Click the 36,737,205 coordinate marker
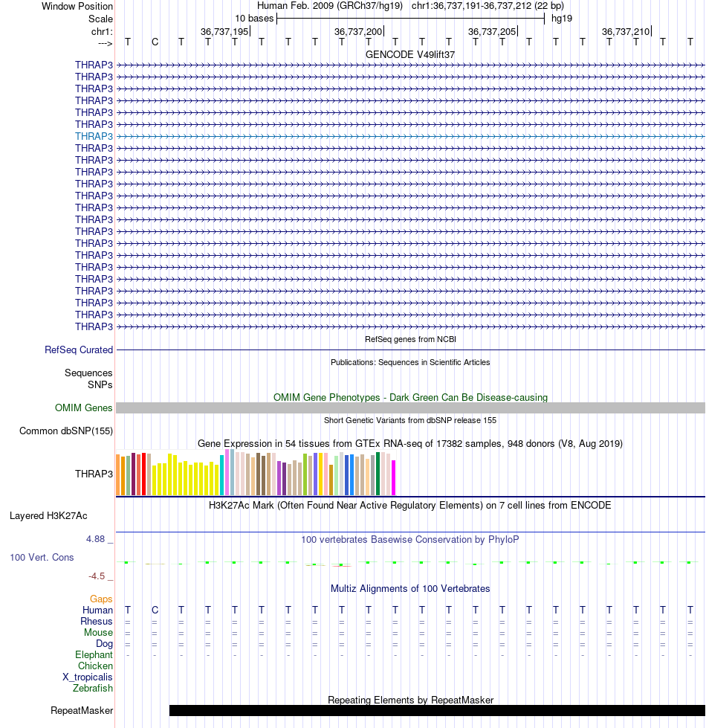 coord(493,31)
